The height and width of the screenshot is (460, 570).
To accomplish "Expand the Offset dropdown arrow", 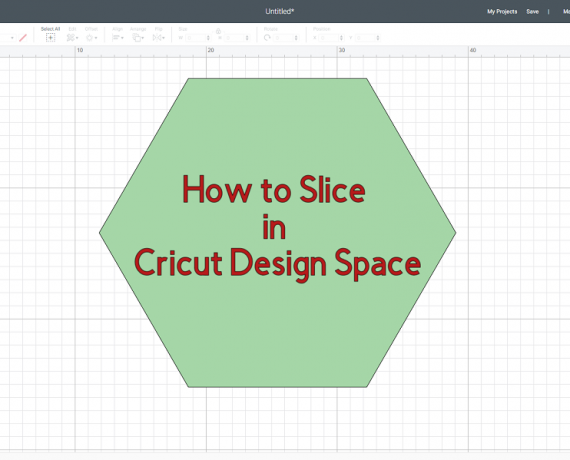I will (x=96, y=38).
